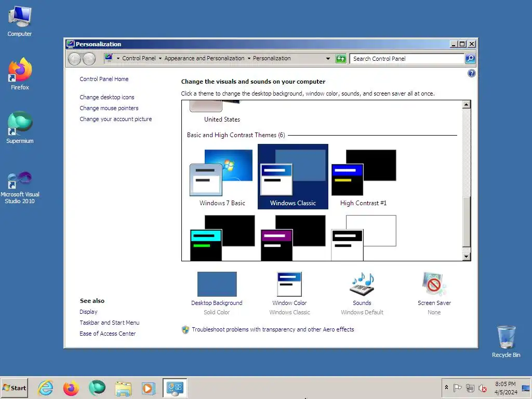Screen dimensions: 532x399
Task: Open the Screen Saver icon
Action: [434, 284]
